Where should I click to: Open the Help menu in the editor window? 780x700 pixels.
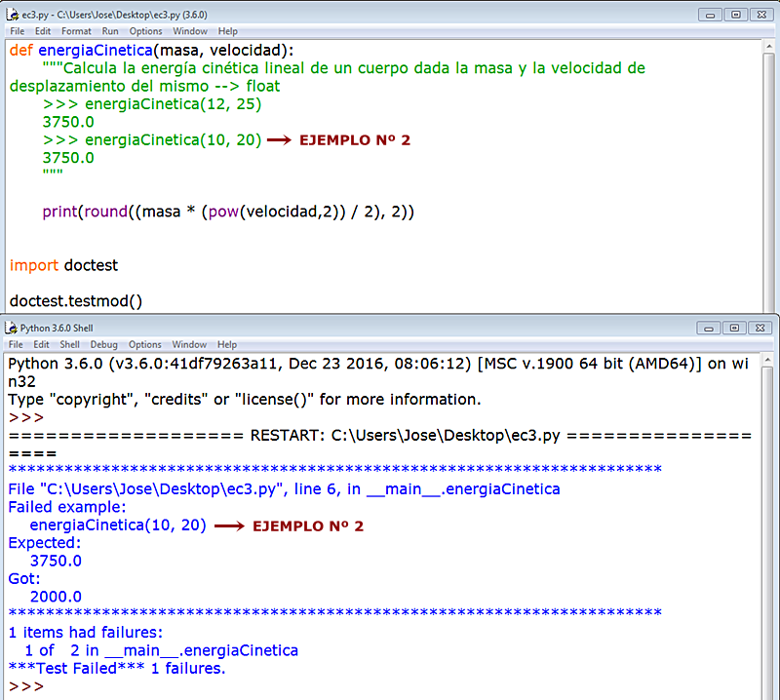[227, 30]
